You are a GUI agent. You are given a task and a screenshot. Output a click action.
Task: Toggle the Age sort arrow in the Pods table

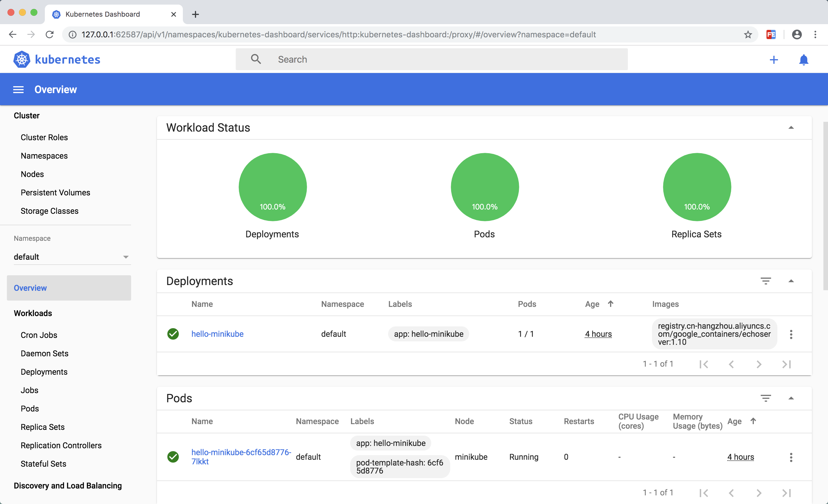(753, 421)
